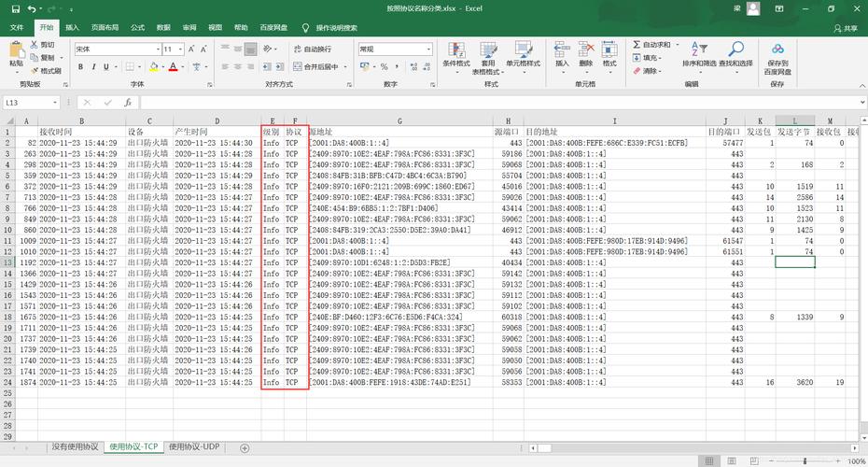Click Copy (复制) button
868x467 pixels.
click(x=44, y=58)
